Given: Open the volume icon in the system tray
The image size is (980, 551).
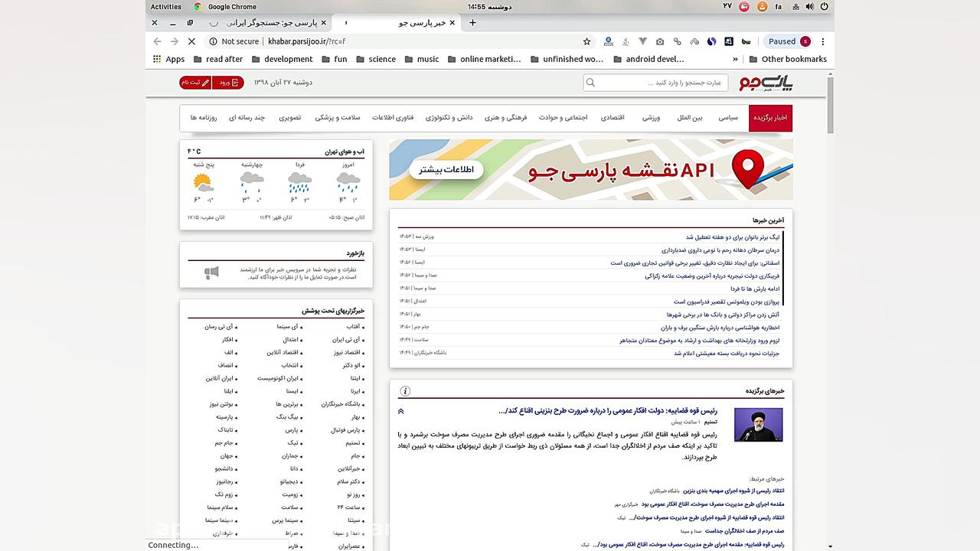Looking at the screenshot, I should [x=808, y=7].
